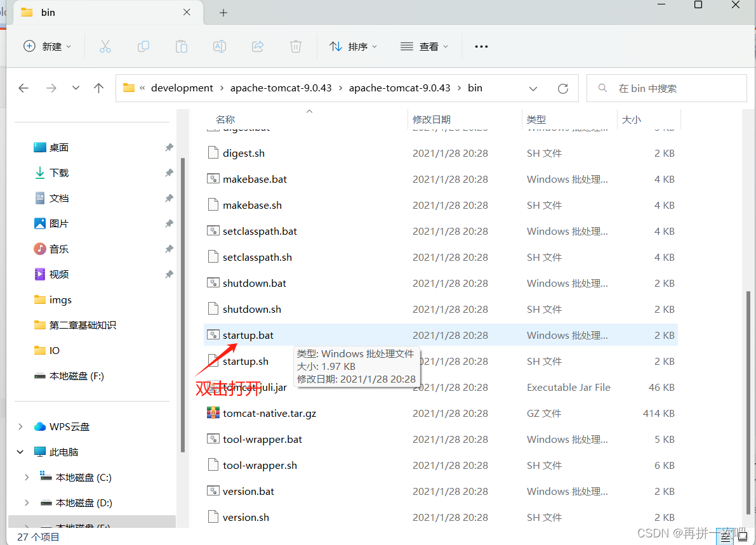Expand the 本地磁盘 (D:) node
The height and width of the screenshot is (545, 756).
[27, 503]
